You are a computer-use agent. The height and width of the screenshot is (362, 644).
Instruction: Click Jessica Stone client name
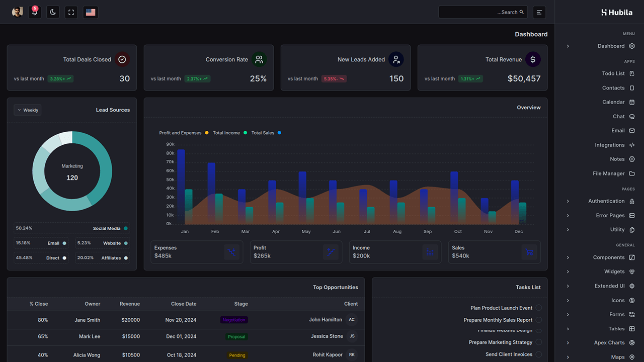(x=327, y=336)
